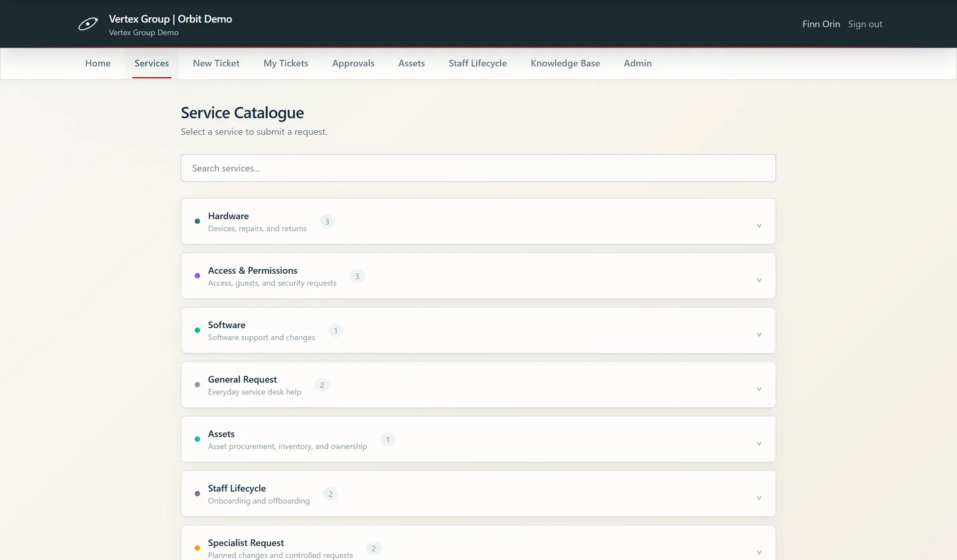Expand the General Request chevron
Screen dimensions: 957x560
click(759, 389)
